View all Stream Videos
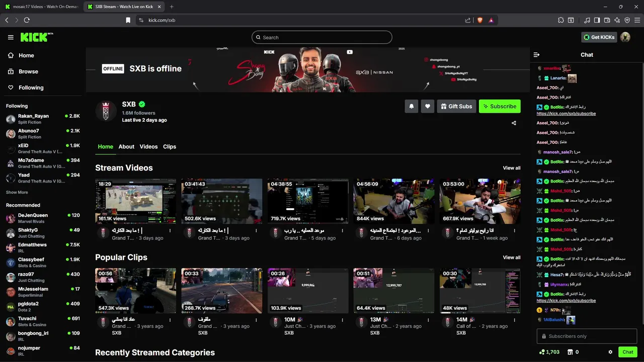Image resolution: width=644 pixels, height=362 pixels. point(512,168)
